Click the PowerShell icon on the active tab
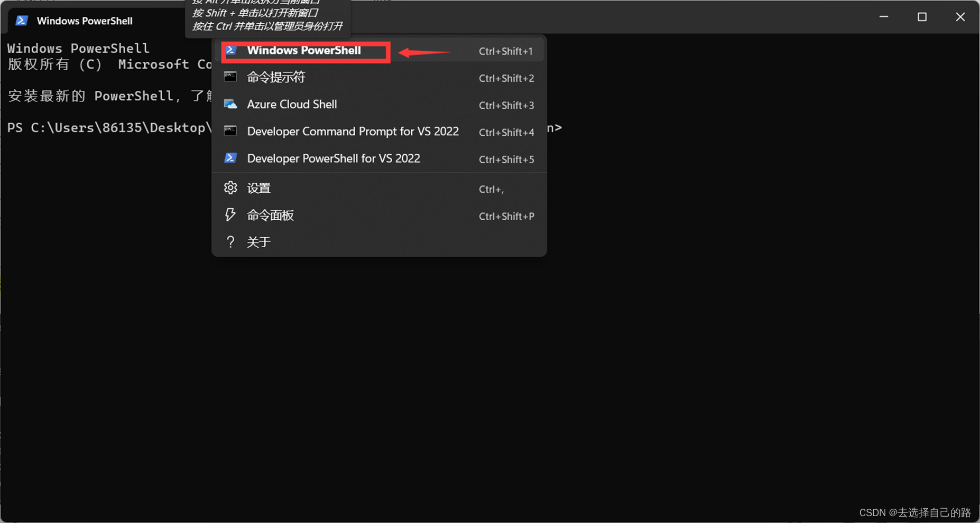This screenshot has width=980, height=523. pos(21,21)
